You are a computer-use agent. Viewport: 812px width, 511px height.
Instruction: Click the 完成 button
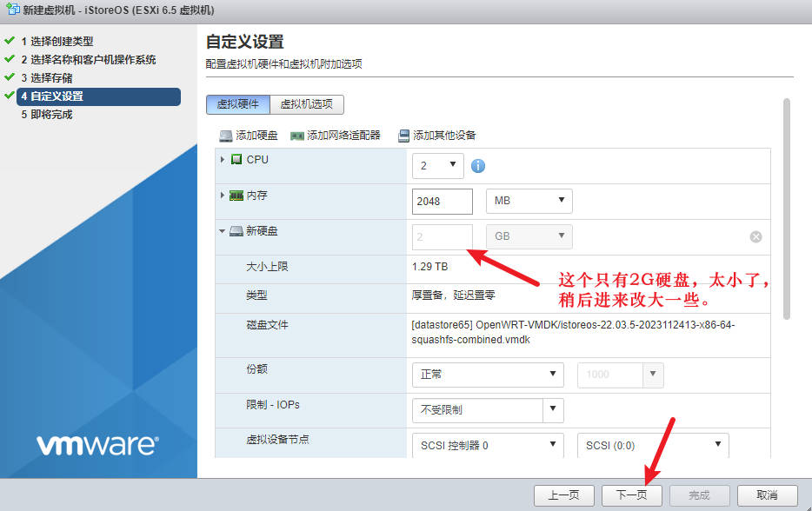click(x=700, y=495)
